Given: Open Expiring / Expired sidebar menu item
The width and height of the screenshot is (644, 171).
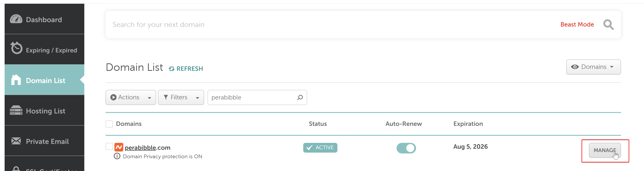Looking at the screenshot, I should (x=51, y=50).
